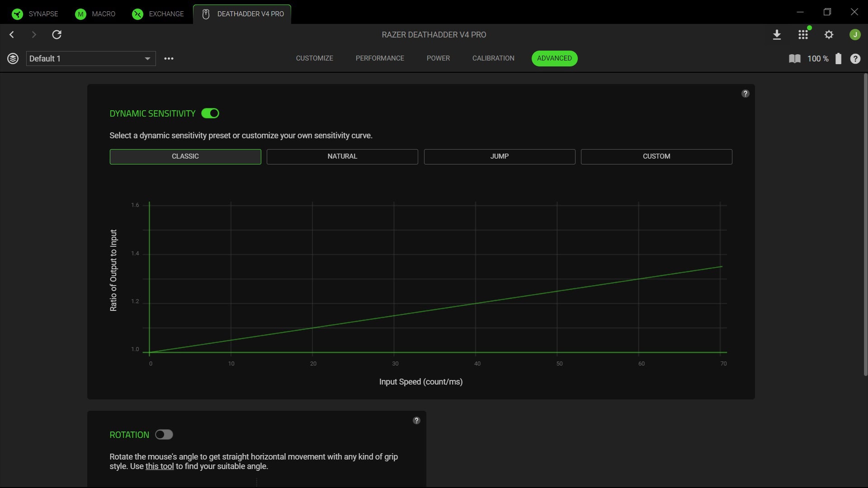
Task: Open the Default 1 profile dropdown
Action: pos(91,58)
